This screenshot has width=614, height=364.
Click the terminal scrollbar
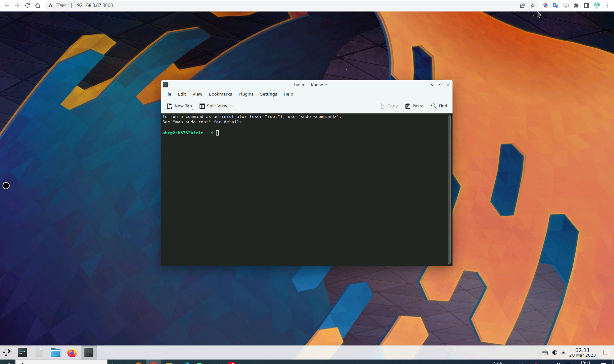click(449, 190)
